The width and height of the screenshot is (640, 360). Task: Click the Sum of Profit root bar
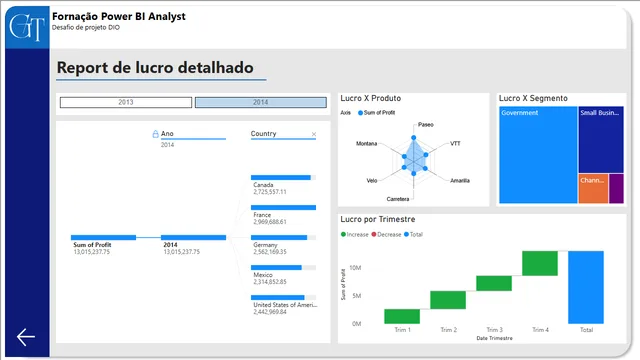coord(103,237)
